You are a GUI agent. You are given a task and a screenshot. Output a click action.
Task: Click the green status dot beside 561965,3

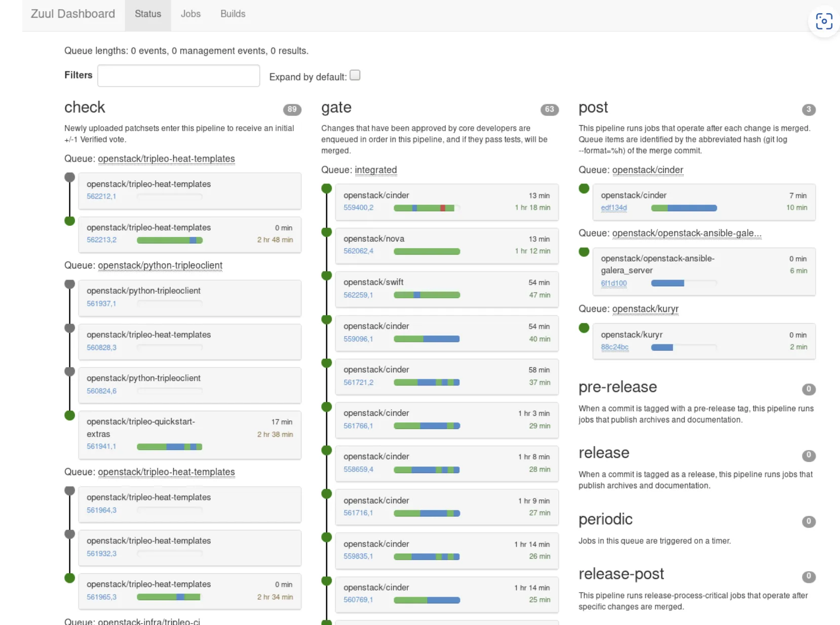tap(70, 578)
